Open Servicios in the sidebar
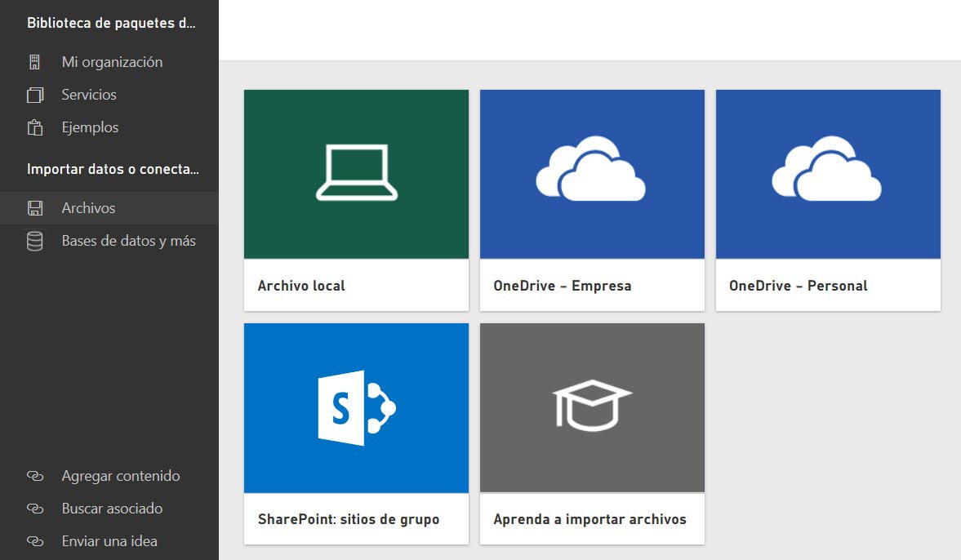The width and height of the screenshot is (961, 560). 89,95
